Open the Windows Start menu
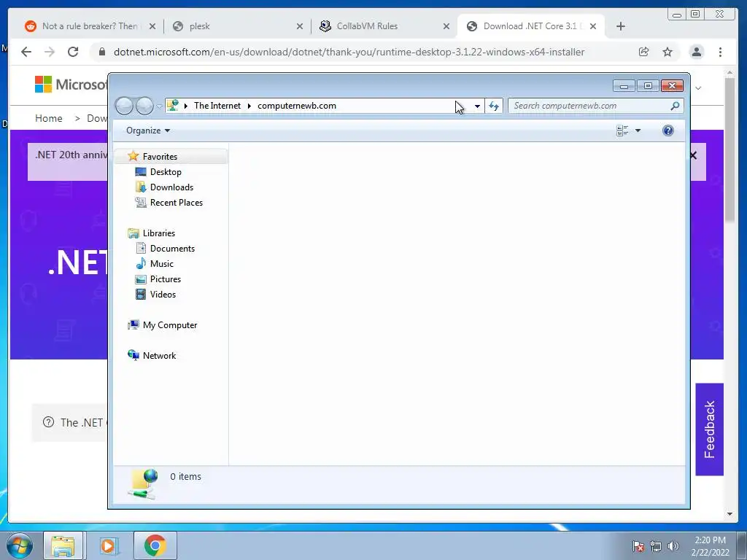This screenshot has height=560, width=747. tap(20, 545)
